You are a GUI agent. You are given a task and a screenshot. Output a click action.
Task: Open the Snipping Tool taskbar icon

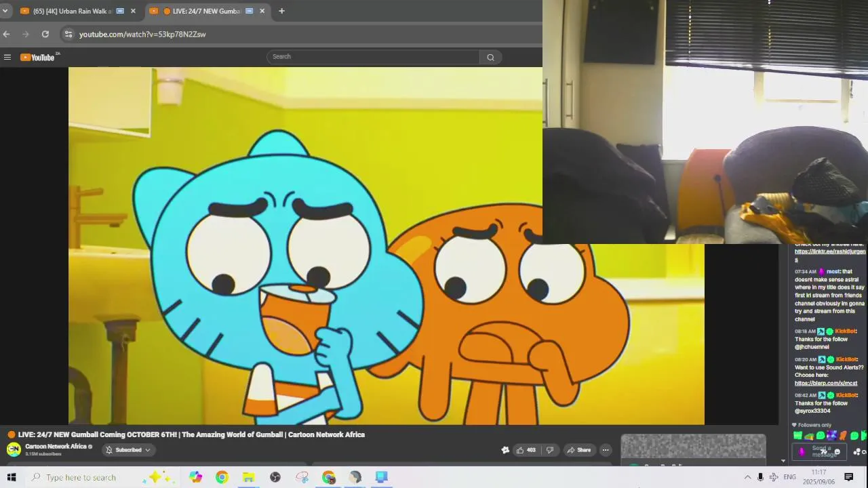[302, 477]
